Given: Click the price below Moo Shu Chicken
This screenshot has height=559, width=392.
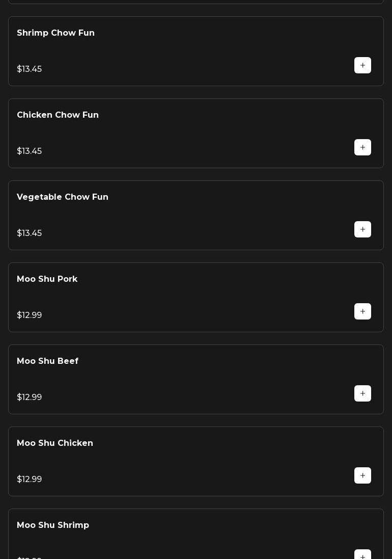Looking at the screenshot, I should 30,480.
